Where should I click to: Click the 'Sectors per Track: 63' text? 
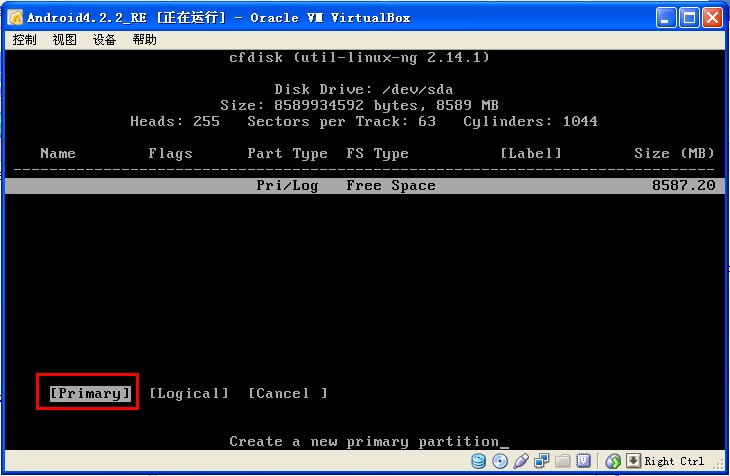click(341, 122)
